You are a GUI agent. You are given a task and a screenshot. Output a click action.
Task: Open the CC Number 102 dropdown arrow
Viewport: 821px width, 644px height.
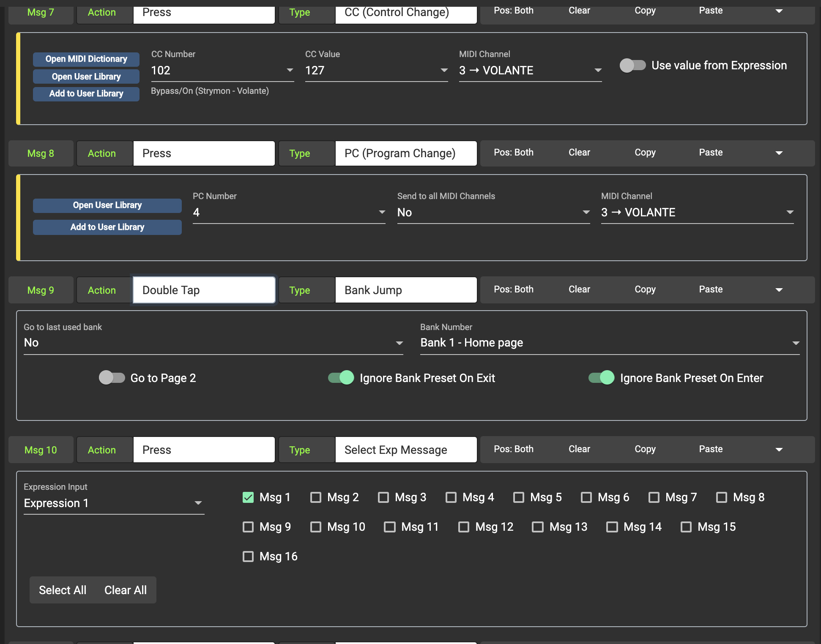click(x=290, y=70)
